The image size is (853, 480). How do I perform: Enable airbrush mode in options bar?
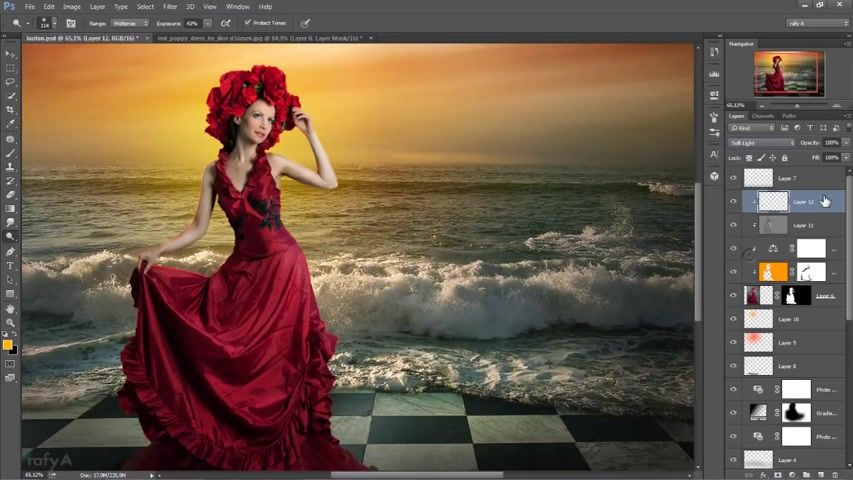(x=226, y=23)
